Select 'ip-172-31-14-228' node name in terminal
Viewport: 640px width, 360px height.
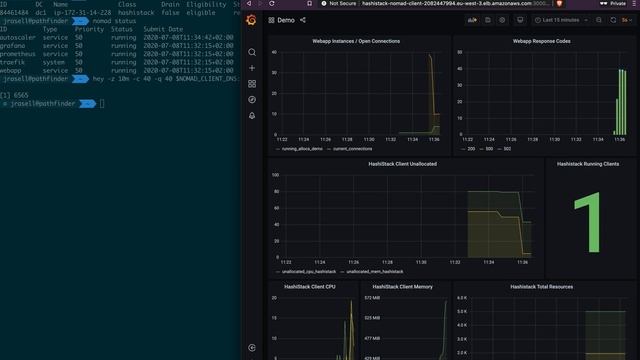pos(82,13)
